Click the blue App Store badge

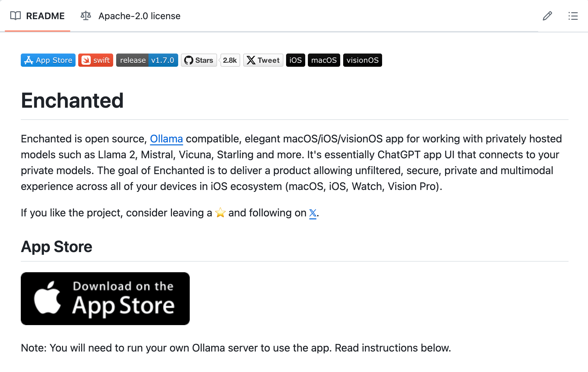[48, 60]
